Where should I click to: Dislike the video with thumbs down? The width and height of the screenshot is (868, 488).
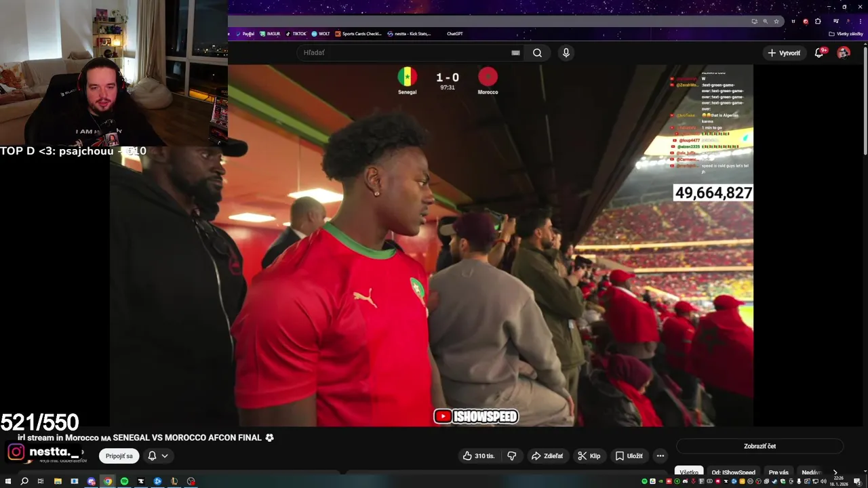512,456
